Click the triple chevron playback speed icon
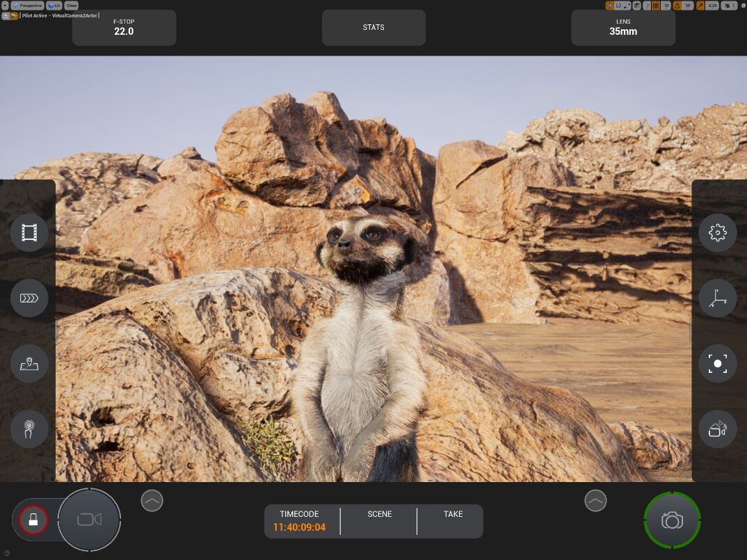 pyautogui.click(x=29, y=298)
